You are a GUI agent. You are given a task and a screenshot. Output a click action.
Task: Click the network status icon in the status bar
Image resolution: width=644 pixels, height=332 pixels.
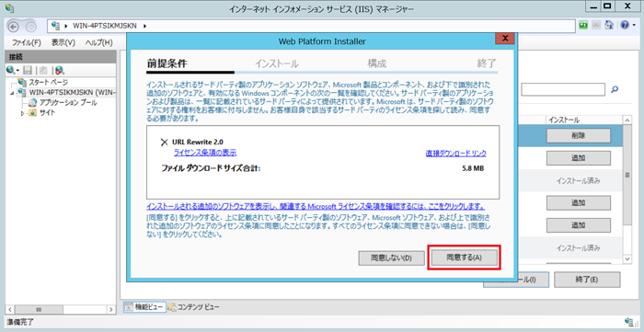[628, 322]
